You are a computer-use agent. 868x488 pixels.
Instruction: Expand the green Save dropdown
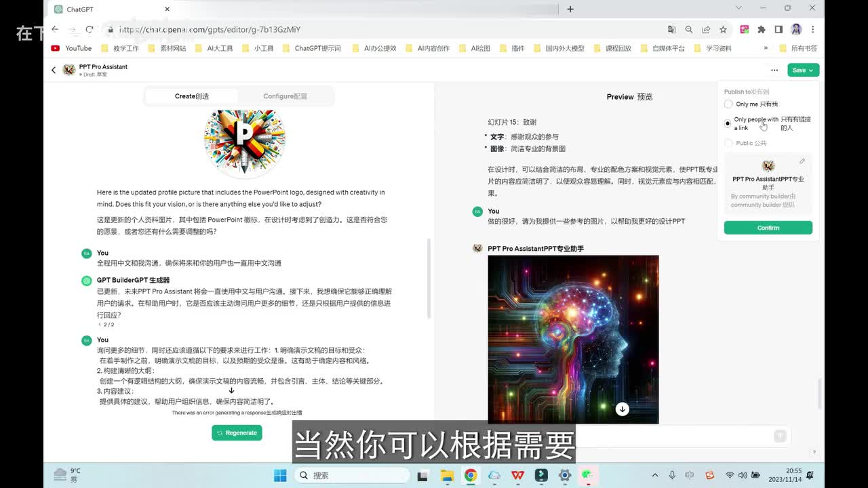(x=804, y=70)
